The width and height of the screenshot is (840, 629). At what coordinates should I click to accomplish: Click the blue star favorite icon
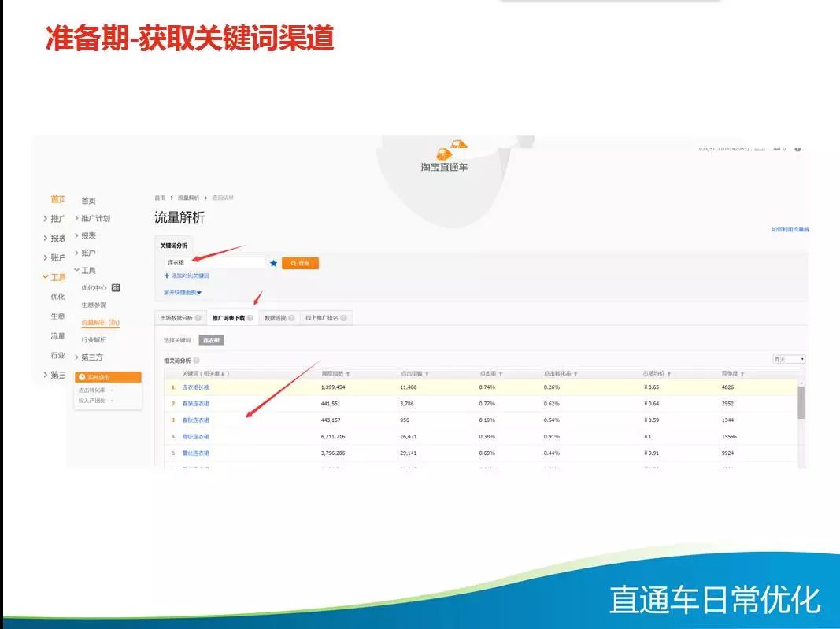point(274,263)
